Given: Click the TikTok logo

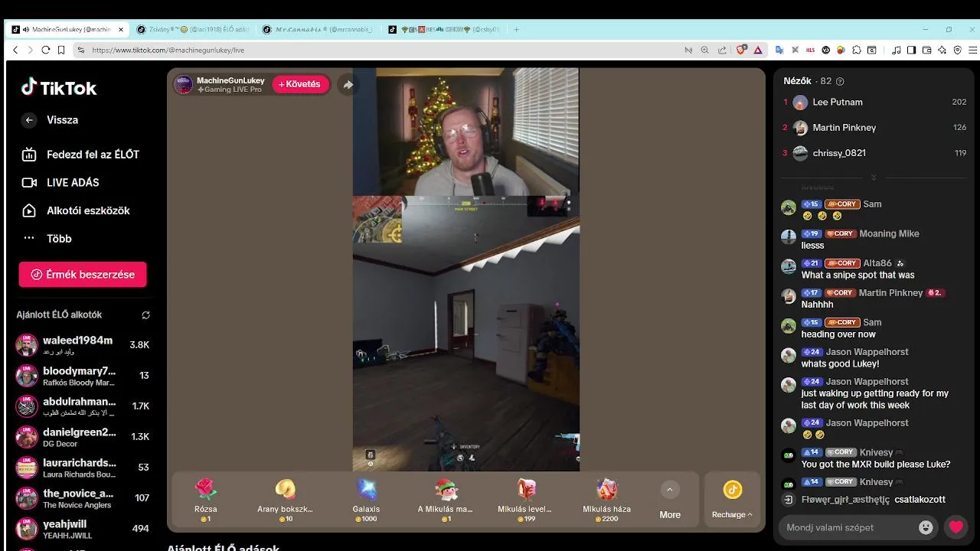Looking at the screenshot, I should 59,87.
